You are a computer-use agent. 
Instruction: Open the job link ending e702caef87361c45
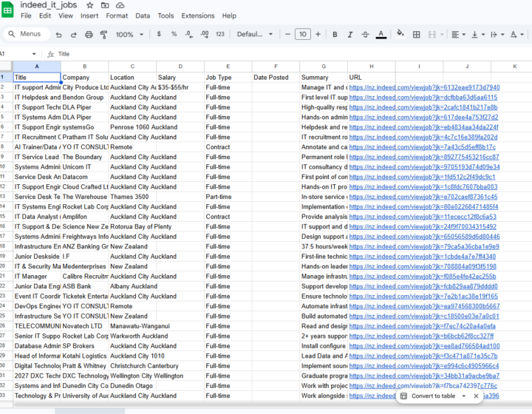point(423,197)
